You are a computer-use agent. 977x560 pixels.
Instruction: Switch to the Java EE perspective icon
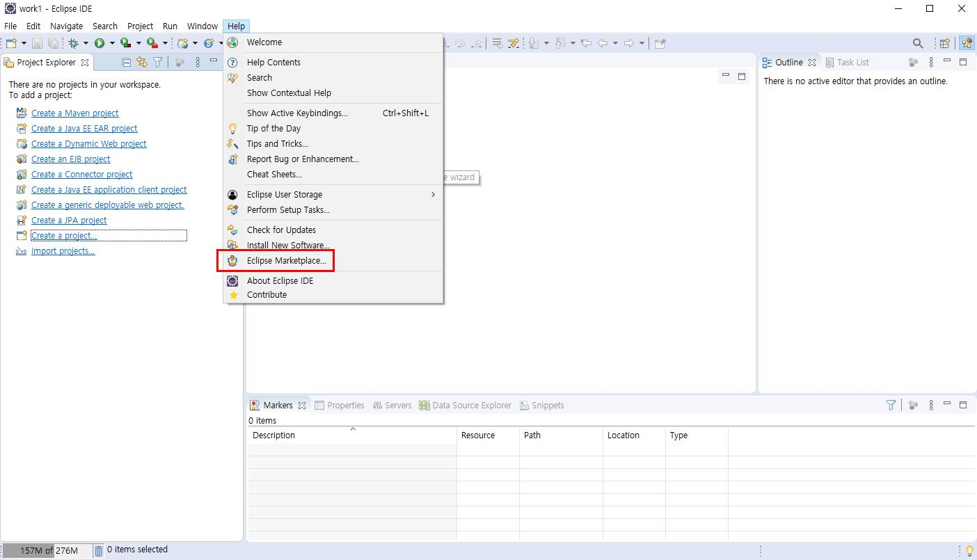pos(967,43)
